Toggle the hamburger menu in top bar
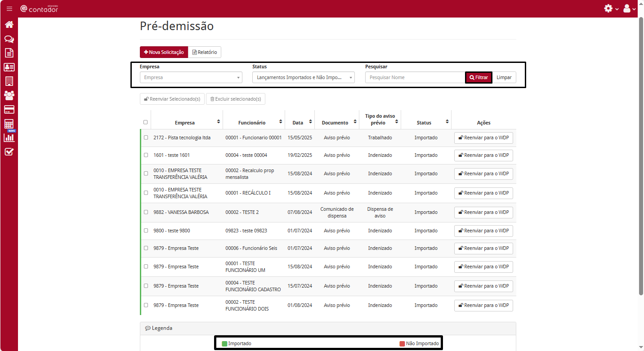644x351 pixels. point(9,9)
